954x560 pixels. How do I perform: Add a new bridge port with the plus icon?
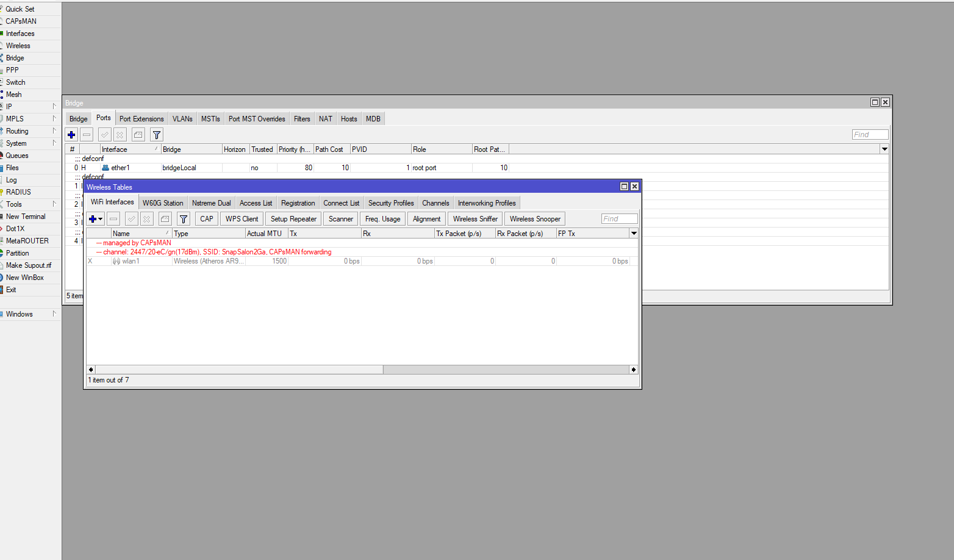pos(71,134)
